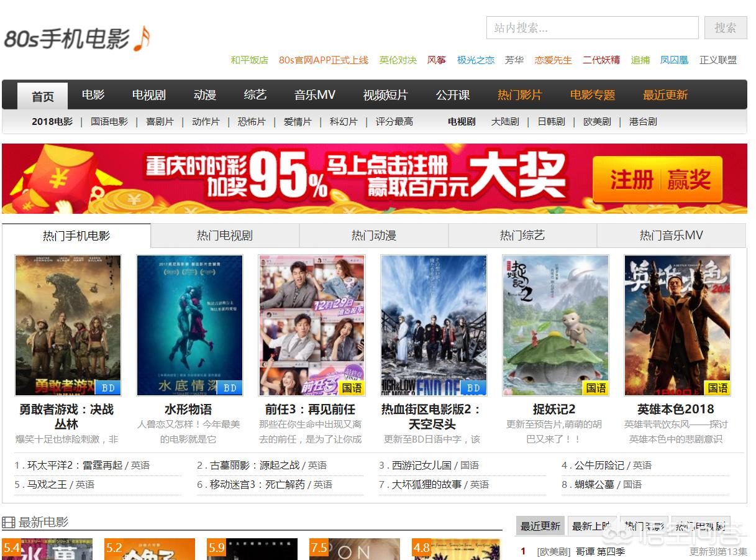This screenshot has width=756, height=560.
Task: Open the 热血街区电影版2 movie poster
Action: pos(434,325)
